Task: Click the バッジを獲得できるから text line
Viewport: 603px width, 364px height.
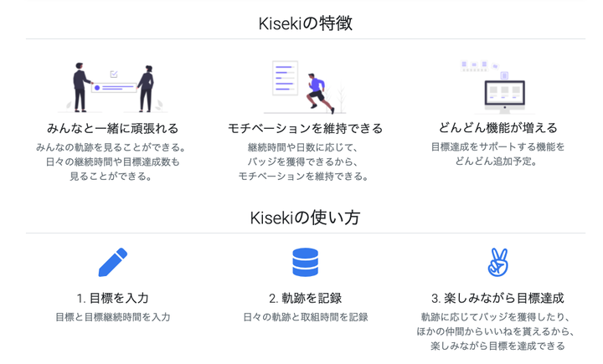Action: point(305,161)
